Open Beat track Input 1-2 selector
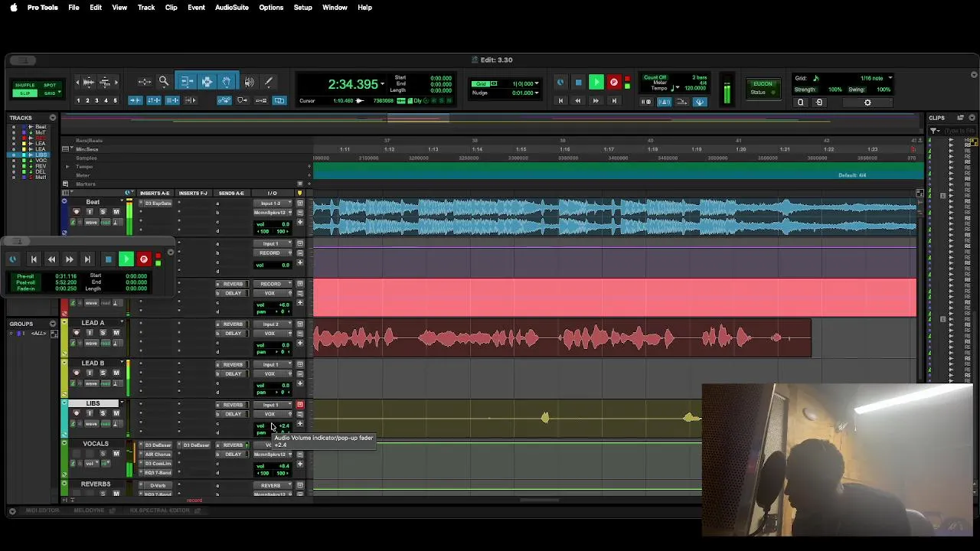 click(273, 203)
